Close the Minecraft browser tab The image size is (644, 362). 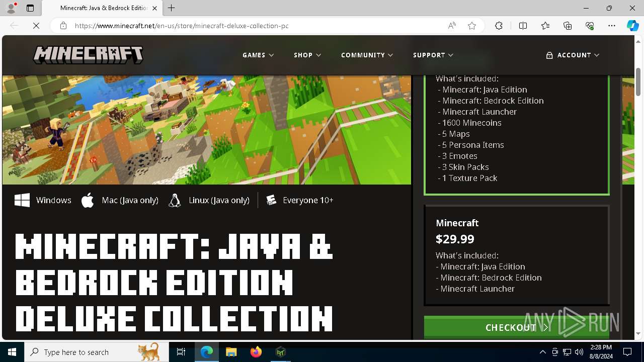154,8
